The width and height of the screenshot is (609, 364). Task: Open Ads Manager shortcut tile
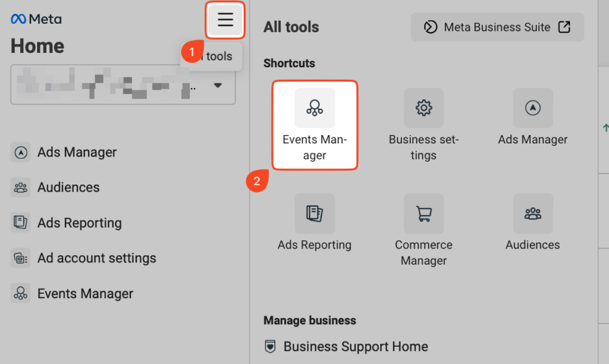tap(533, 117)
